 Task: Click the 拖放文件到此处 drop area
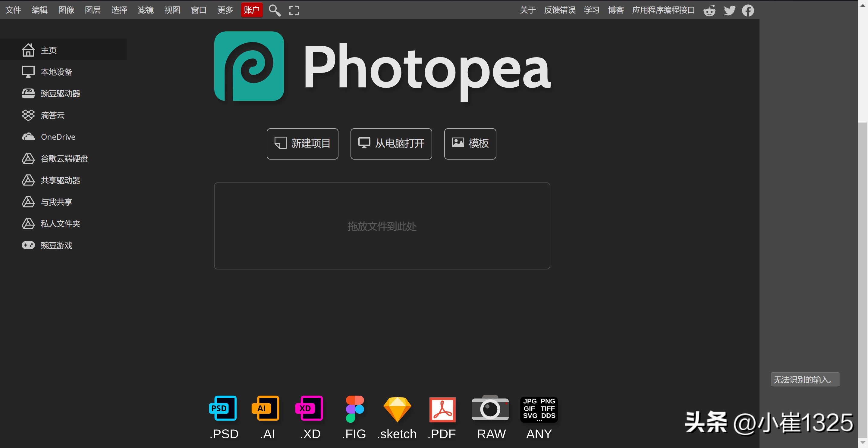click(382, 226)
